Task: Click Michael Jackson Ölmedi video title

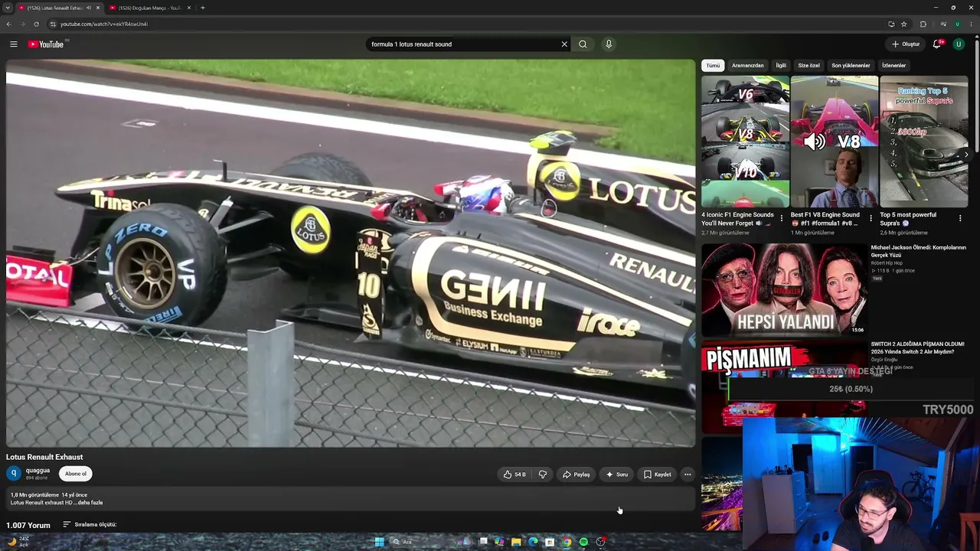Action: point(918,251)
